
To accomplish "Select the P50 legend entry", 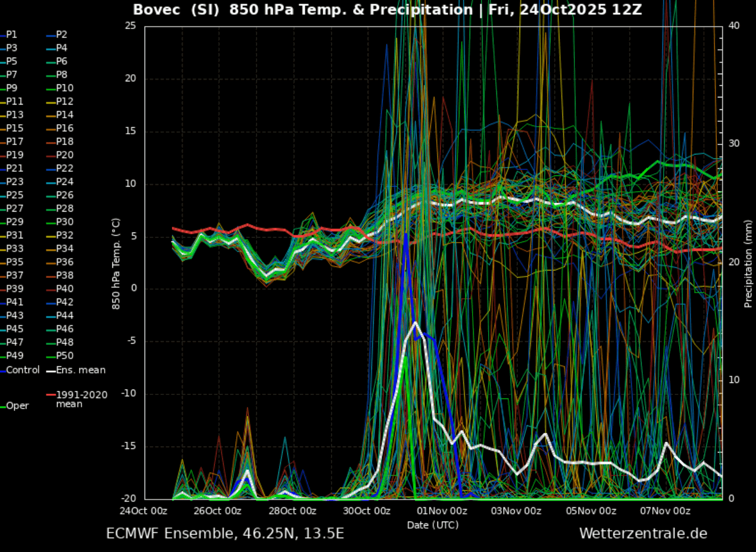I will [64, 356].
